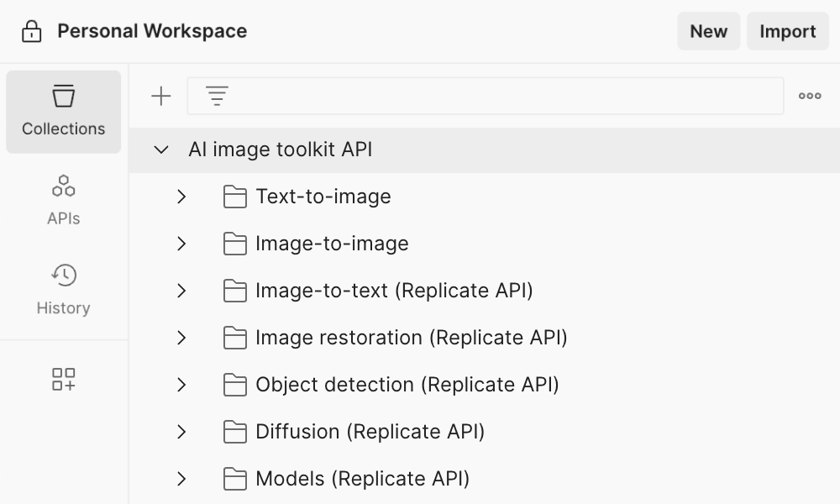Screen dimensions: 840x504
Task: Open the History sidebar tab
Action: click(x=64, y=290)
